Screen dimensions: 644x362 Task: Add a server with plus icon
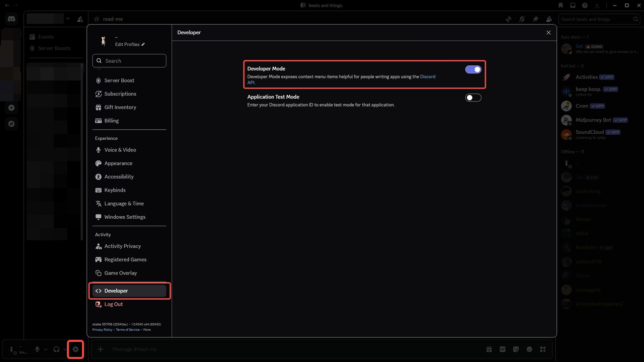pyautogui.click(x=11, y=108)
